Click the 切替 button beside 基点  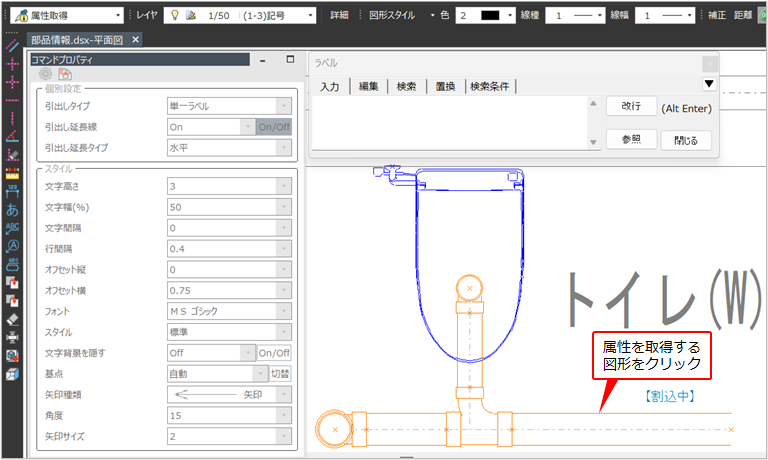[x=280, y=373]
